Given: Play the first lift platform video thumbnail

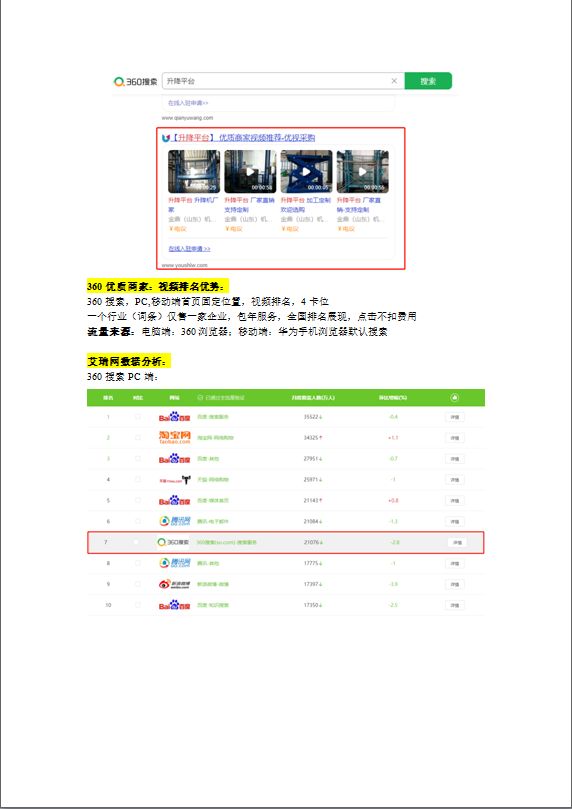Looking at the screenshot, I should [x=194, y=172].
